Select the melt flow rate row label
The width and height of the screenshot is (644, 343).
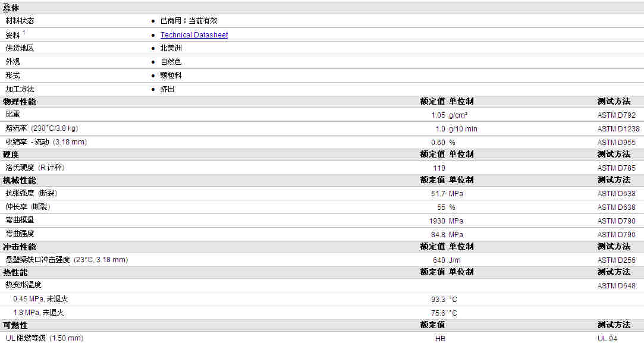tap(42, 128)
